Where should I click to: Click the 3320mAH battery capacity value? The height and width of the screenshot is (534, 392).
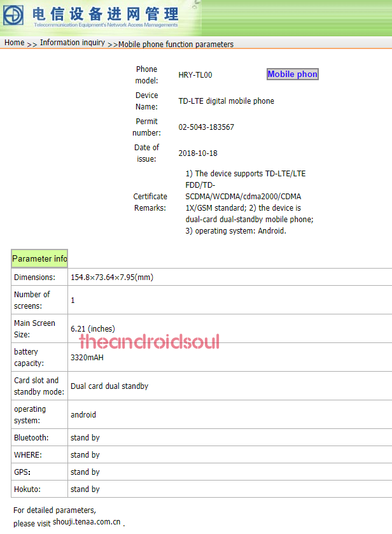tap(87, 357)
